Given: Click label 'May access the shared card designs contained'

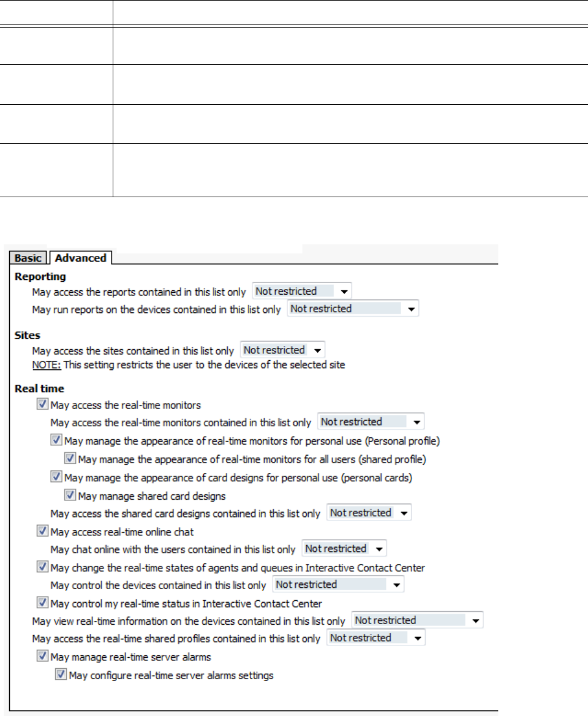Looking at the screenshot, I should (186, 514).
